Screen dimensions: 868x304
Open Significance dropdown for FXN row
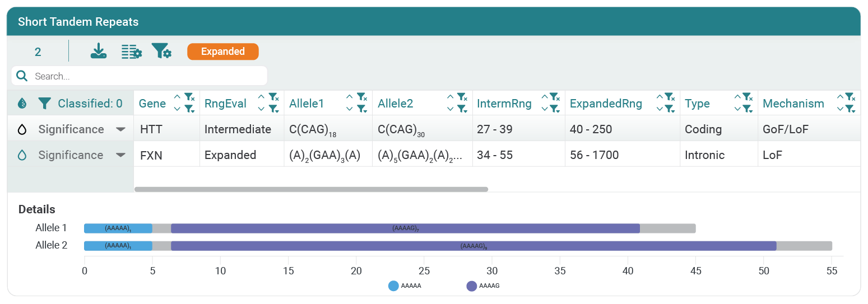[x=120, y=155]
